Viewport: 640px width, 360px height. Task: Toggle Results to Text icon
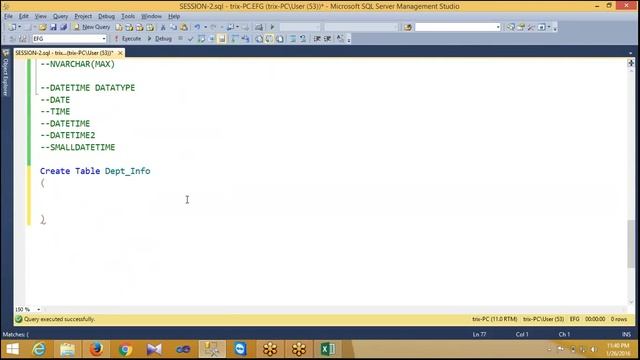click(259, 39)
